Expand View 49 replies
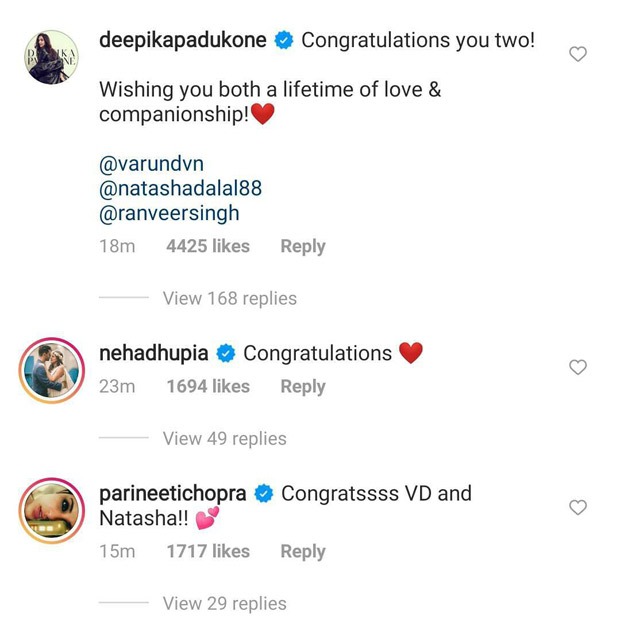This screenshot has width=620, height=631. point(224,438)
